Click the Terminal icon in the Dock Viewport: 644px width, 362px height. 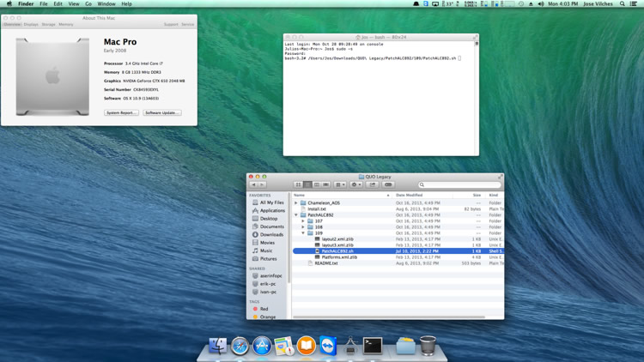click(373, 346)
